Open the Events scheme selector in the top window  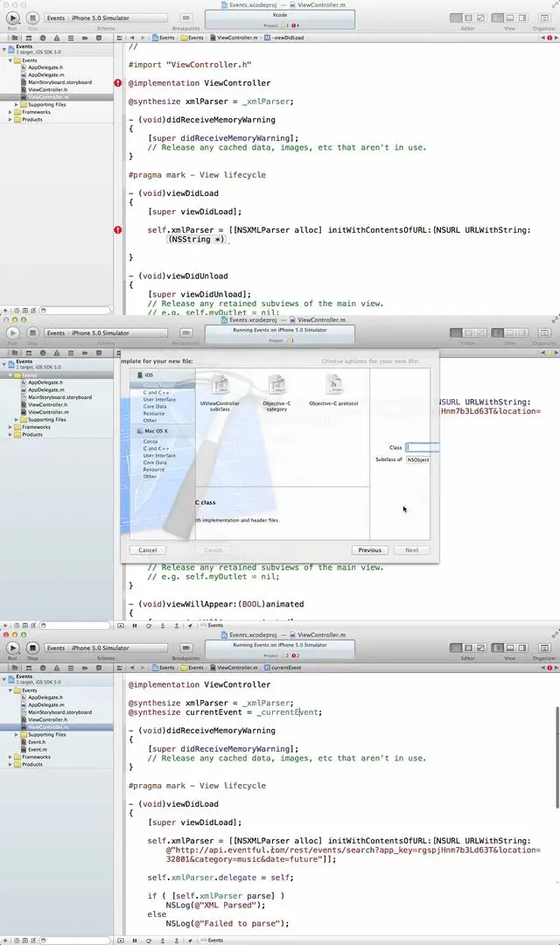[x=55, y=18]
